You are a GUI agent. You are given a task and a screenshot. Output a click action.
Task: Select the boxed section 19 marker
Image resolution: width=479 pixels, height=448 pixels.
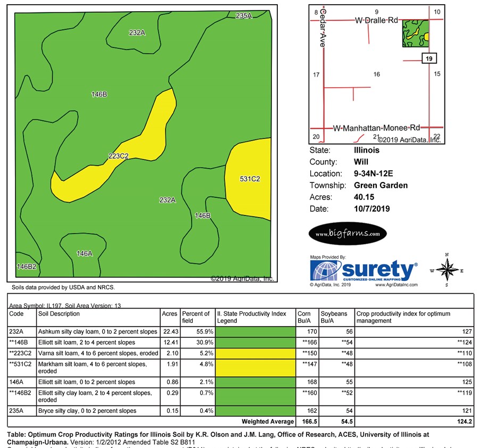[x=429, y=59]
